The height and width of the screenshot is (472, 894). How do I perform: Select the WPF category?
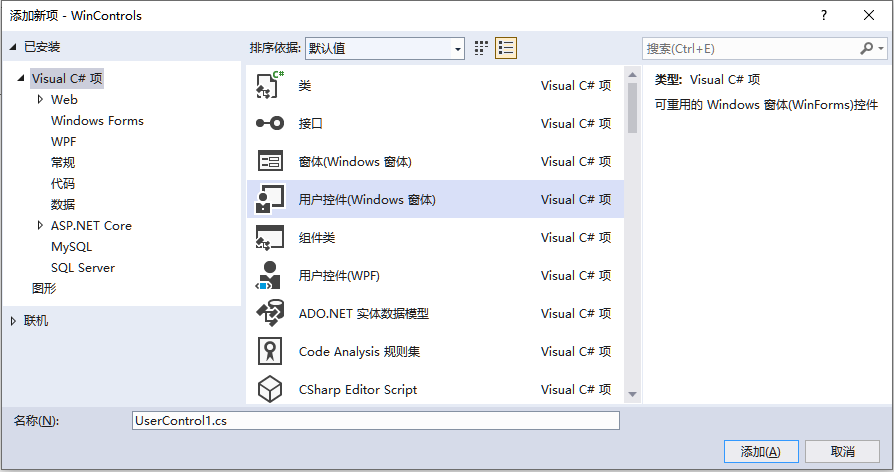pyautogui.click(x=63, y=141)
